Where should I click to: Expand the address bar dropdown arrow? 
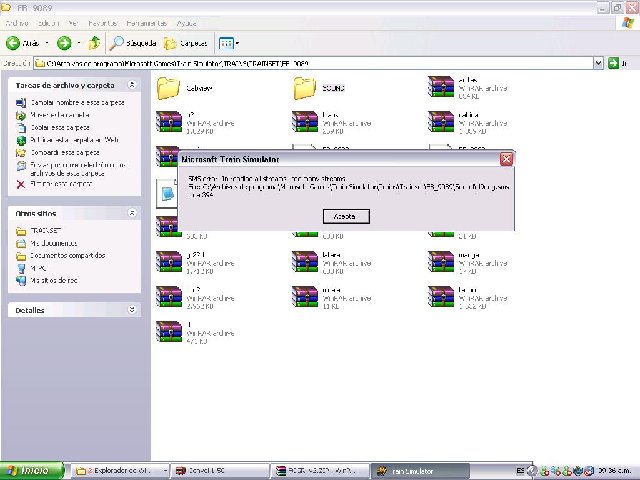[598, 63]
